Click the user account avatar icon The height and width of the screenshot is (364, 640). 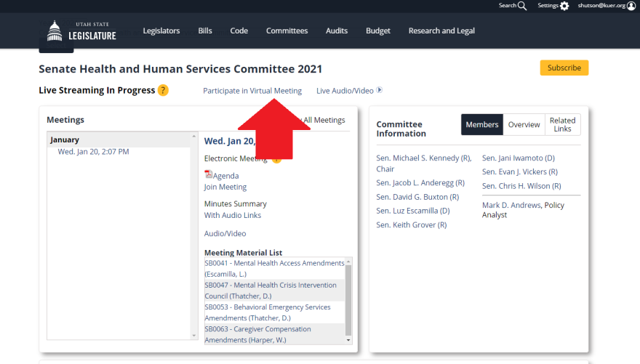point(631,6)
